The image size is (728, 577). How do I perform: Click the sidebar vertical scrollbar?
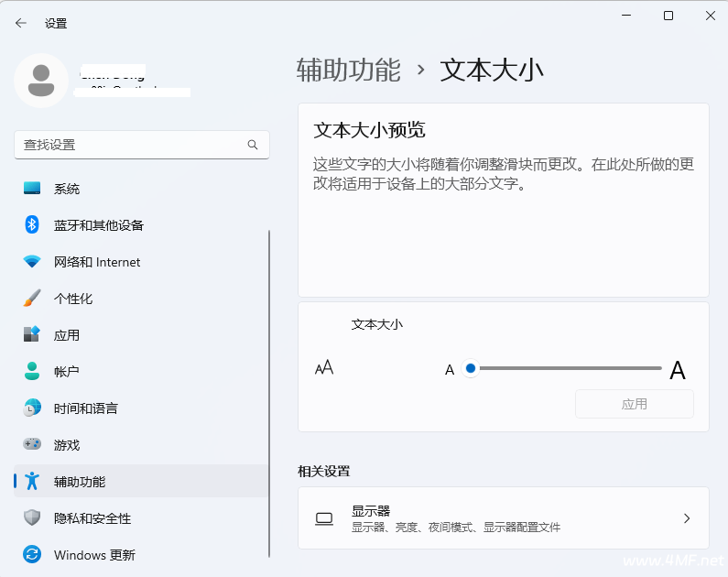pos(269,394)
